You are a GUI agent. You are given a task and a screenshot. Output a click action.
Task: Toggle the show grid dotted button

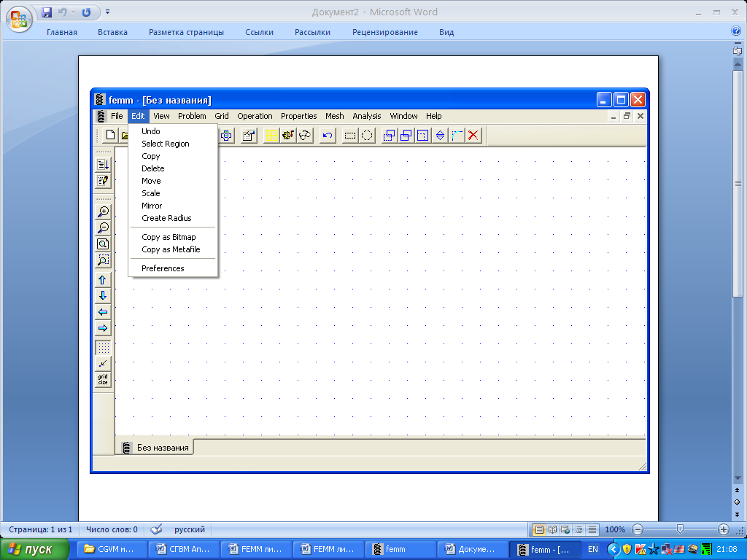pos(103,348)
